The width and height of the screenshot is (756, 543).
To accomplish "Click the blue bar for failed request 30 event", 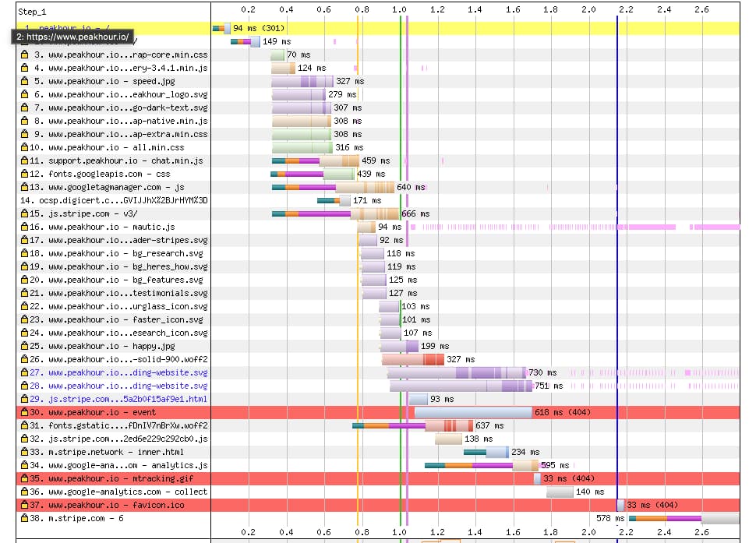I will [473, 412].
